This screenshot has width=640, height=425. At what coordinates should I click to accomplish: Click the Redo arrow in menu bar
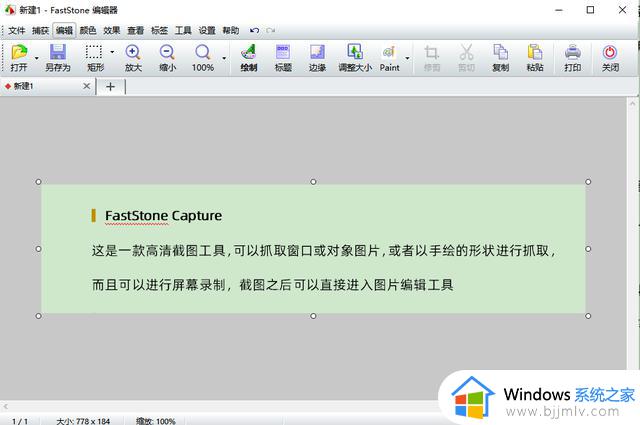tap(270, 30)
